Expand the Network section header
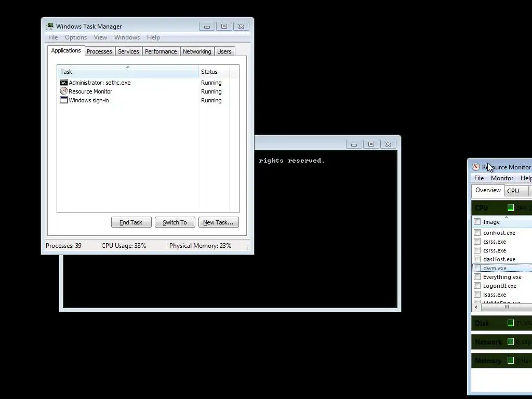The image size is (532, 399). 502,342
